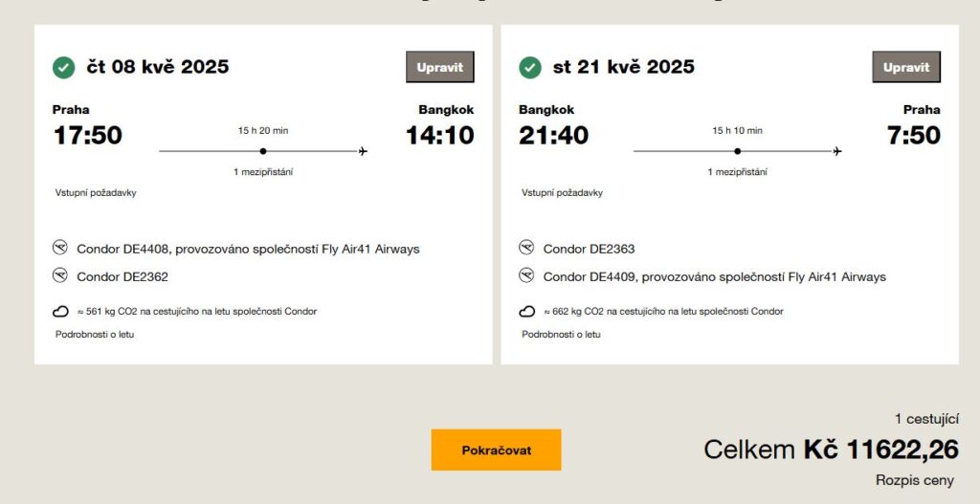Click airplane icon on Praha–Bangkok route line
980x504 pixels.
363,151
